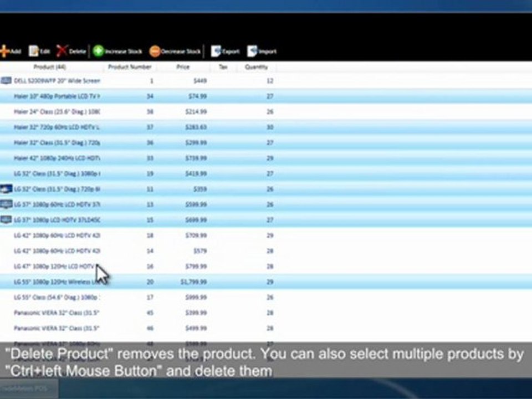Select Haier 10" 480p Portable LCD TV row
The image size is (532, 399).
tap(266, 96)
